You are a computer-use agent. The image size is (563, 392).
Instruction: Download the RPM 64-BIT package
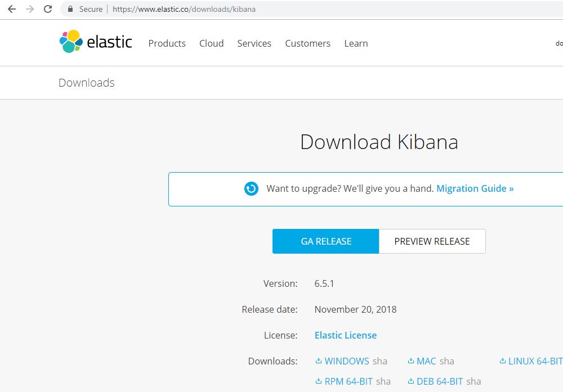(x=348, y=382)
